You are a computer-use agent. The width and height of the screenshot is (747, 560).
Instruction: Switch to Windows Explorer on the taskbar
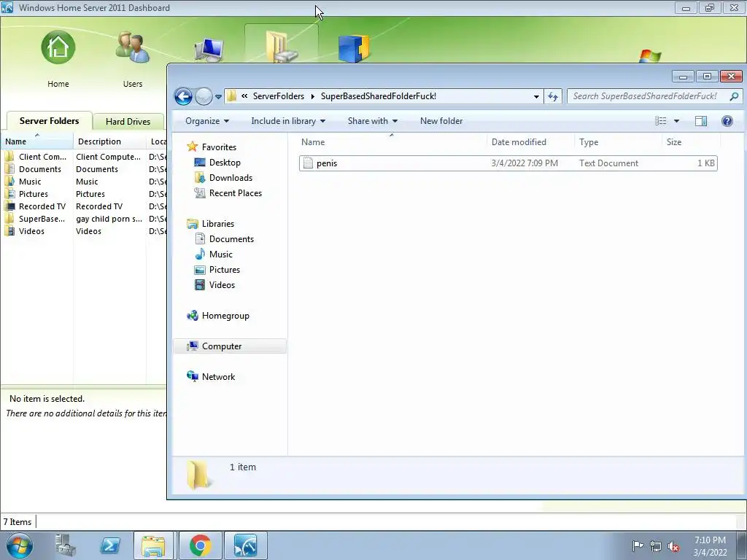click(x=153, y=545)
